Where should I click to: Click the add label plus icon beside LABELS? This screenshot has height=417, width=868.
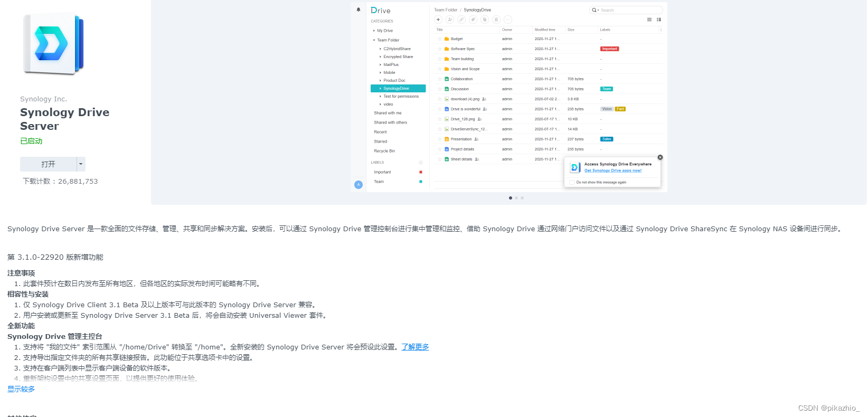click(x=421, y=163)
